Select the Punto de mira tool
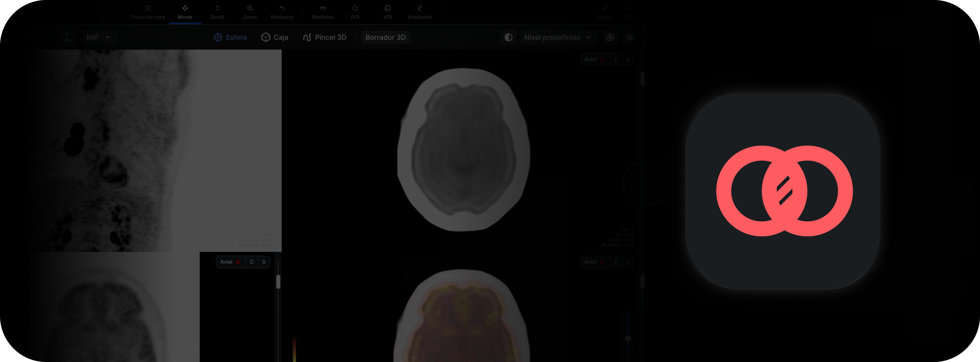Viewport: 980px width, 362px height. pyautogui.click(x=148, y=12)
